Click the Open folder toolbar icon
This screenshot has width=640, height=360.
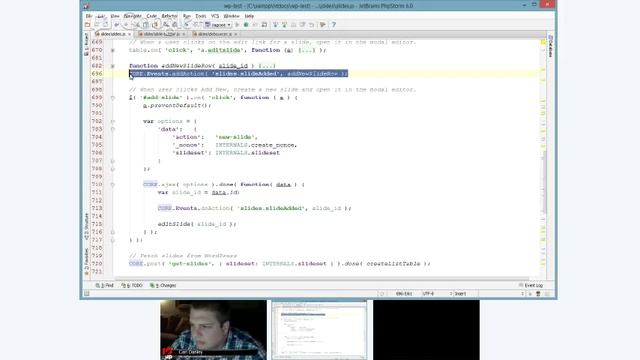(x=87, y=25)
